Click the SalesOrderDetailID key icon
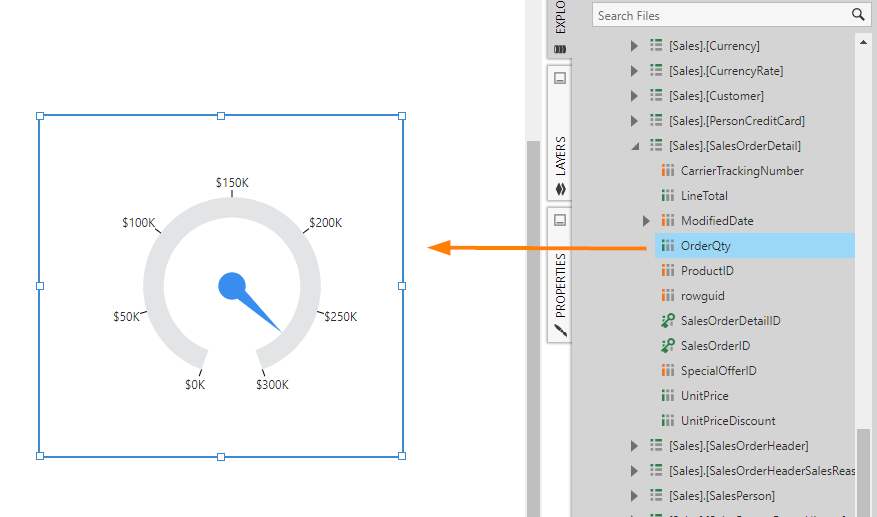Viewport: 877px width, 517px height. coord(668,321)
